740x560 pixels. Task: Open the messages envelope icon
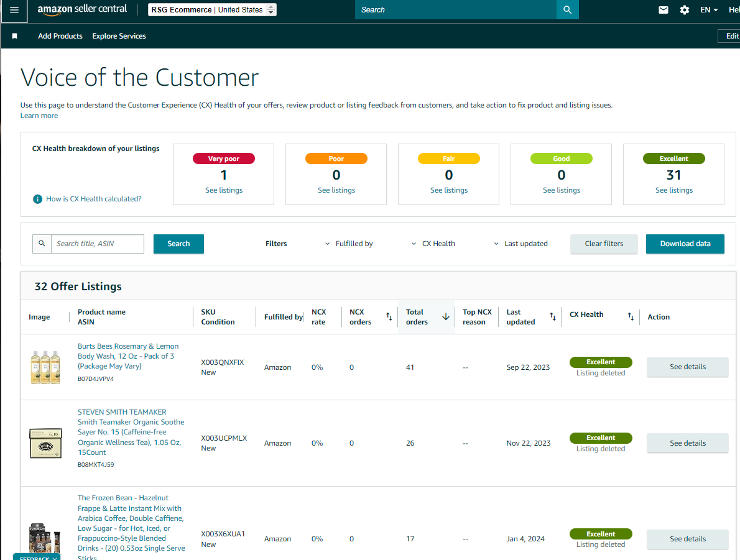coord(663,10)
